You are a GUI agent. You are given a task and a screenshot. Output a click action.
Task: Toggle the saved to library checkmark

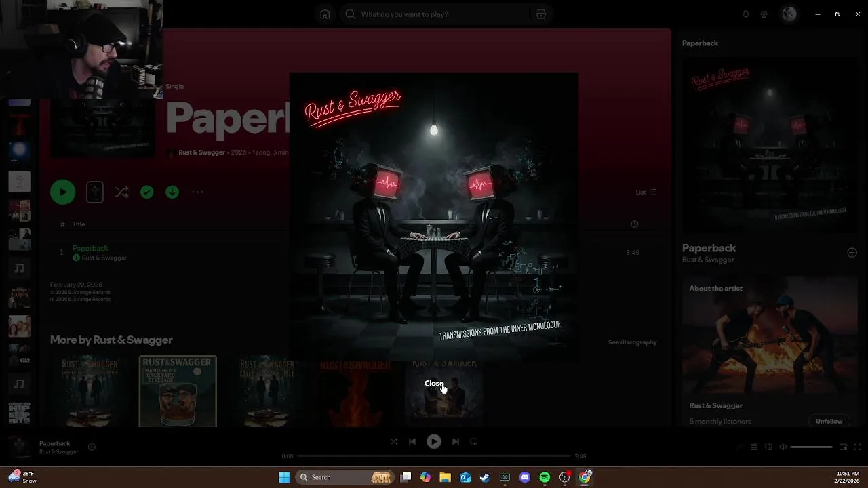[146, 192]
